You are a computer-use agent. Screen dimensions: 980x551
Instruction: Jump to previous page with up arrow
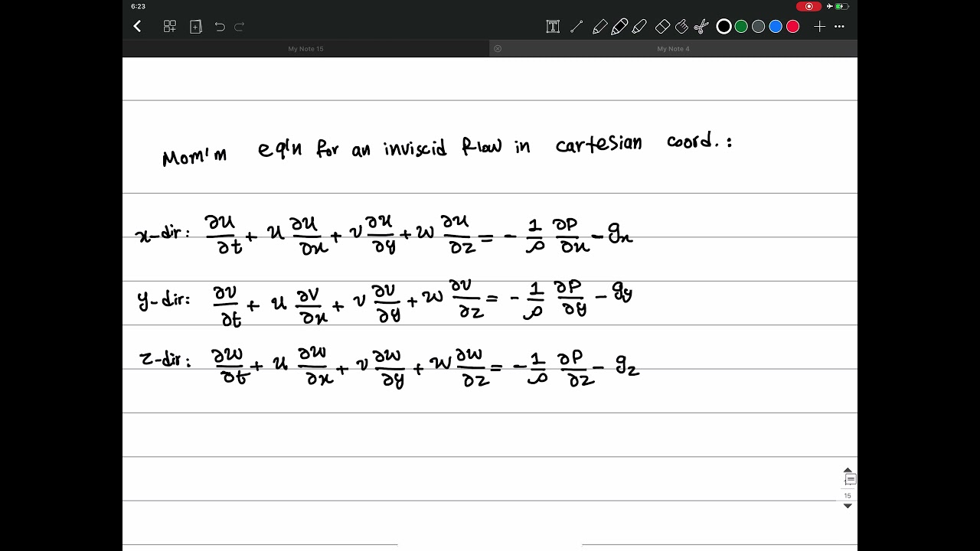pyautogui.click(x=848, y=471)
